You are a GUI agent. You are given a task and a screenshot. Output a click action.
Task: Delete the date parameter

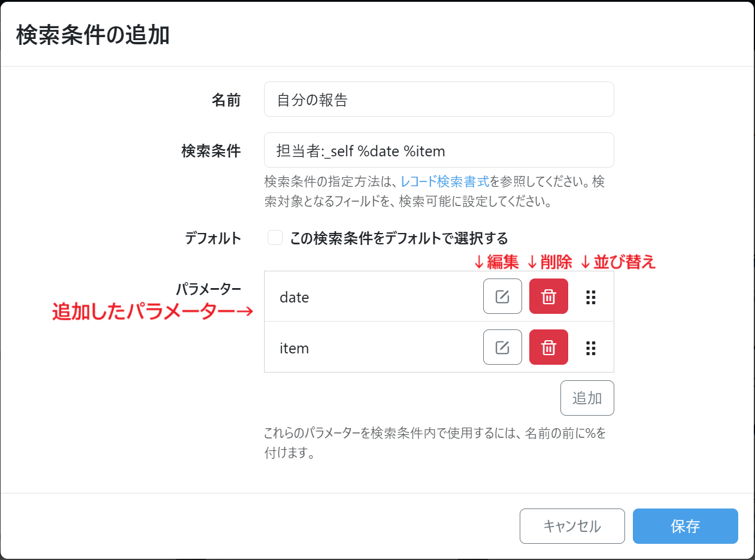[x=548, y=296]
